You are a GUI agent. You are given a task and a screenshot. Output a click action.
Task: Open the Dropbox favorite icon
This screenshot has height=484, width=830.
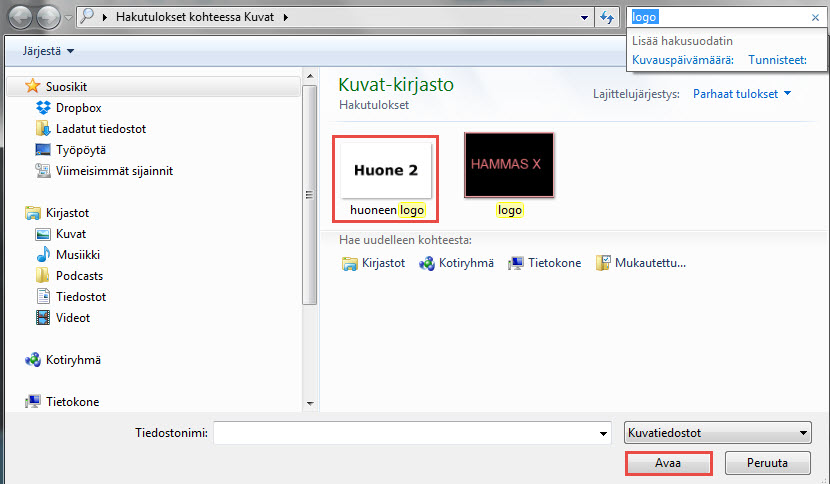(43, 108)
